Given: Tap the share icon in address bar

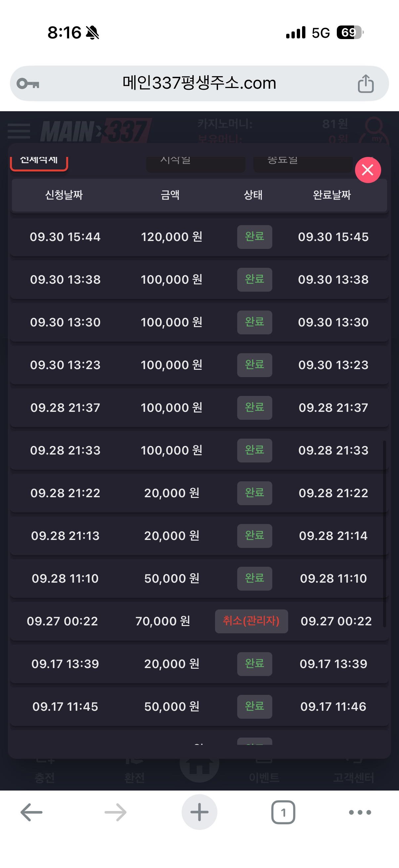Looking at the screenshot, I should click(366, 83).
